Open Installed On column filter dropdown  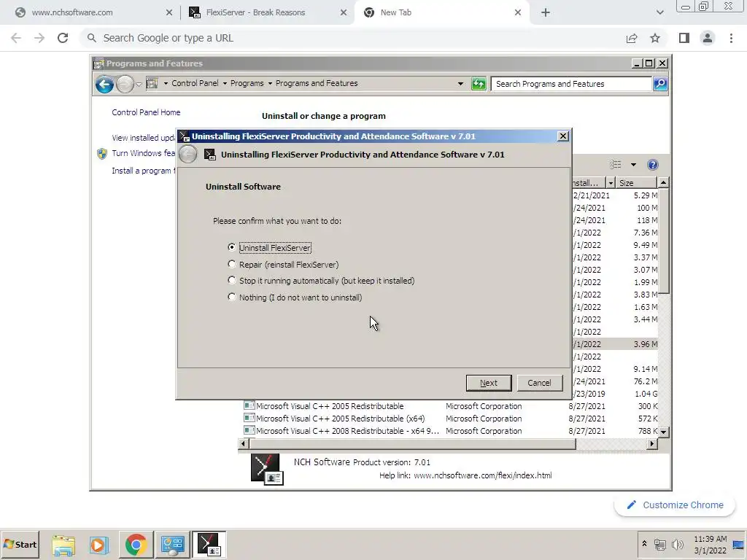pyautogui.click(x=611, y=183)
